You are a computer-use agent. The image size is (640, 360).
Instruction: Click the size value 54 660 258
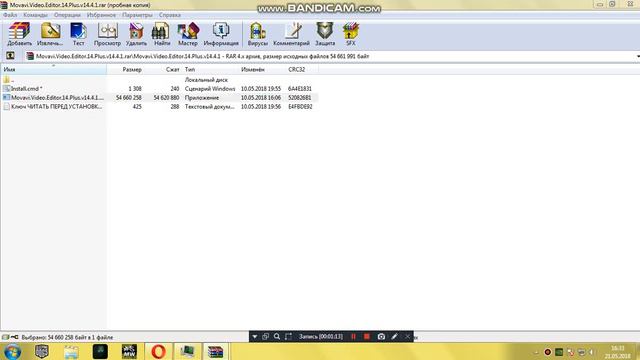tap(129, 98)
